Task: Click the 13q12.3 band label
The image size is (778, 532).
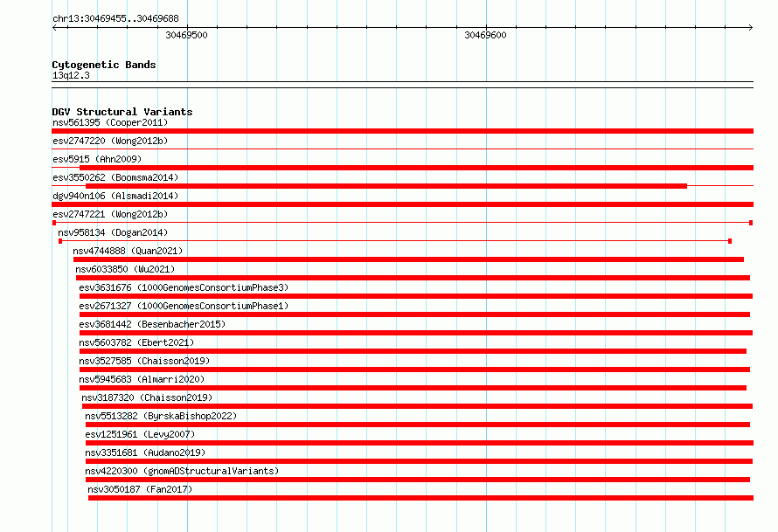Action: [71, 75]
